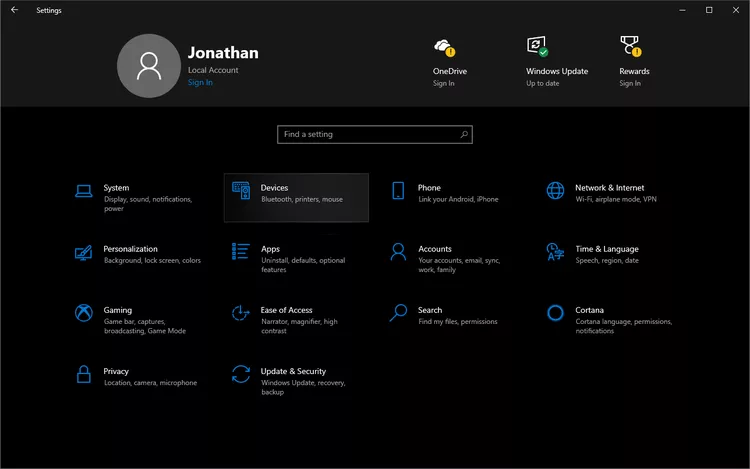
Task: Click the Personalization paintbrush icon
Action: 83,252
